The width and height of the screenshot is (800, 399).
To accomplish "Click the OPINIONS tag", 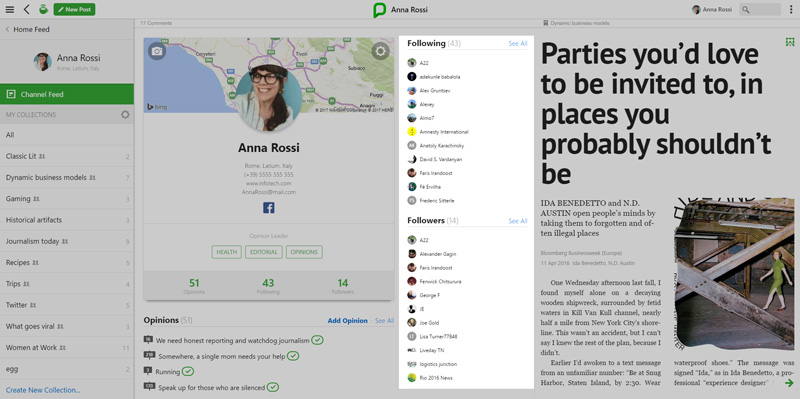I will pos(304,252).
